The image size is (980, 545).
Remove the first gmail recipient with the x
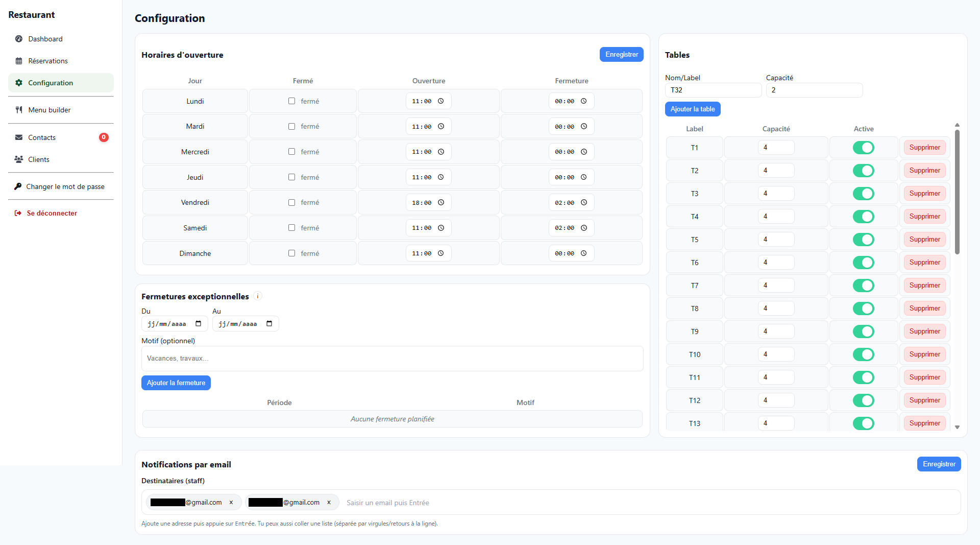click(231, 503)
